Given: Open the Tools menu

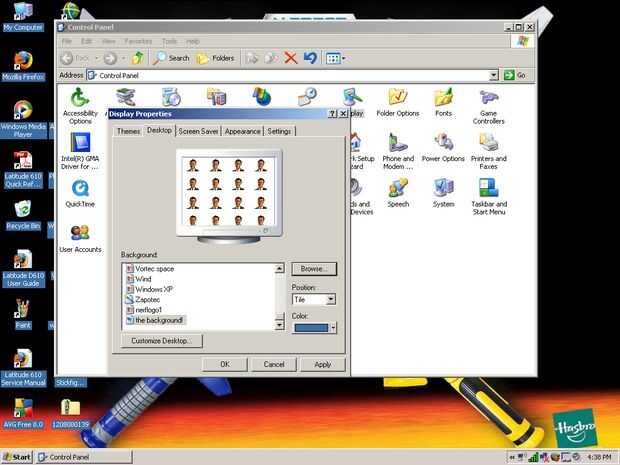Looking at the screenshot, I should [x=169, y=41].
